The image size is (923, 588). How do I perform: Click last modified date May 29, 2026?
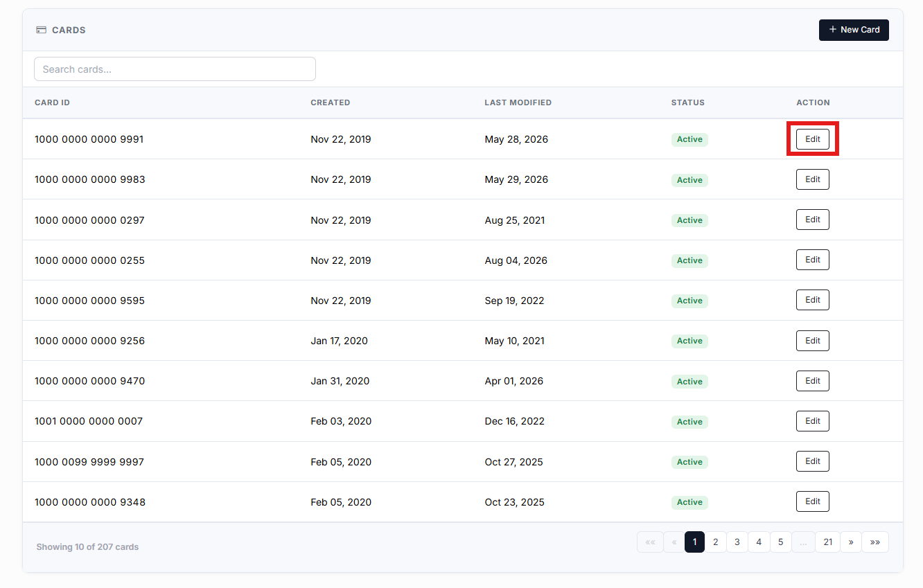(x=516, y=179)
